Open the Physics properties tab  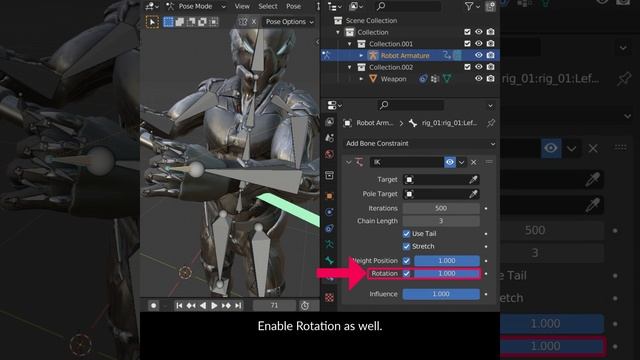(329, 212)
